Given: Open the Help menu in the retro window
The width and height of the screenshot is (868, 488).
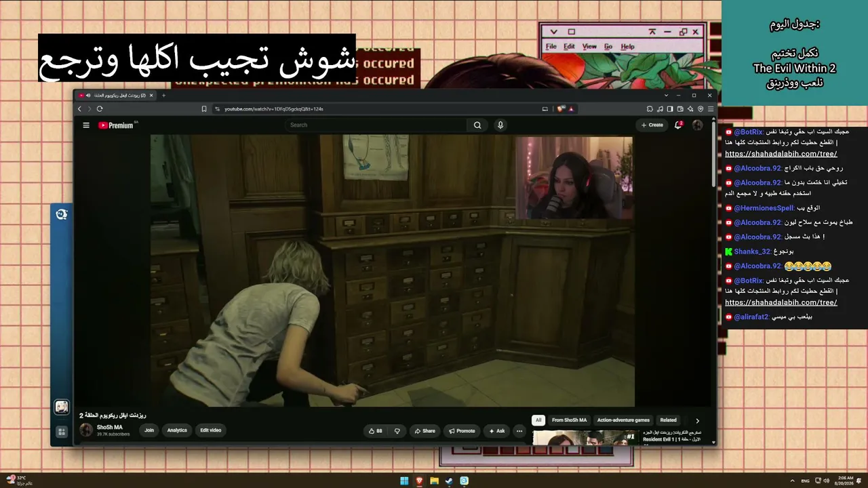Looking at the screenshot, I should pos(628,47).
